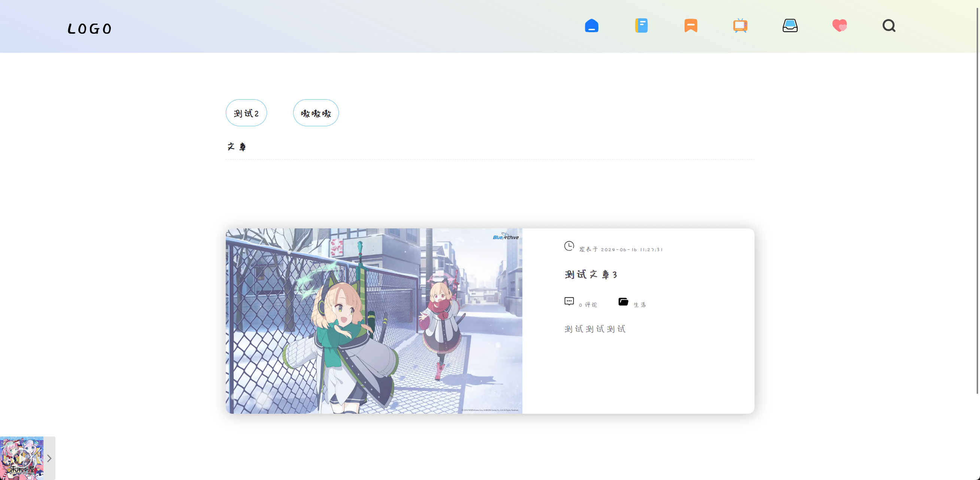Expand the music player with chevron arrow
980x480 pixels.
(49, 458)
